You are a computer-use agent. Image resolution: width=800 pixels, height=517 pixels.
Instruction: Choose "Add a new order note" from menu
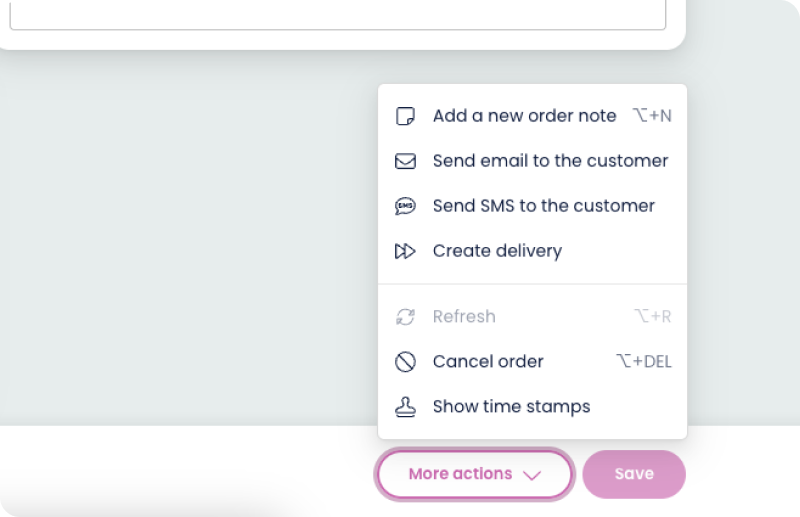pos(524,116)
